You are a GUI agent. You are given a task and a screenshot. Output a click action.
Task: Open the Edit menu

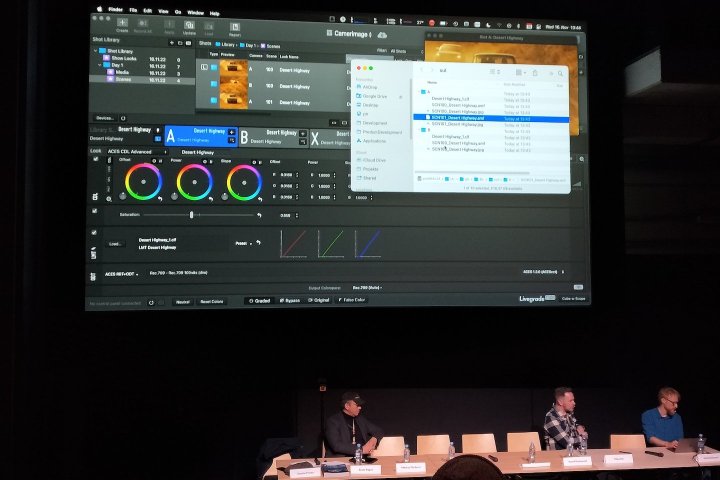pyautogui.click(x=147, y=11)
